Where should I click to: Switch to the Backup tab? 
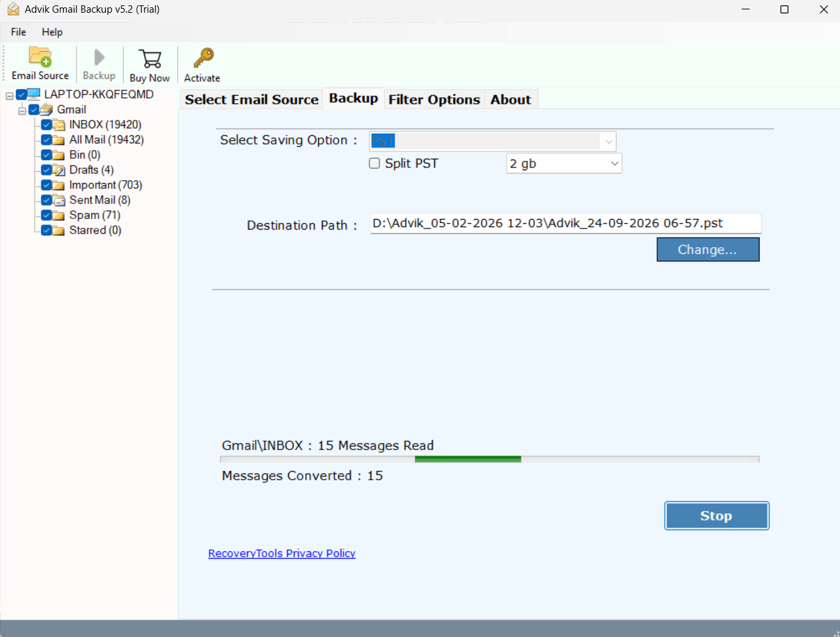point(353,98)
